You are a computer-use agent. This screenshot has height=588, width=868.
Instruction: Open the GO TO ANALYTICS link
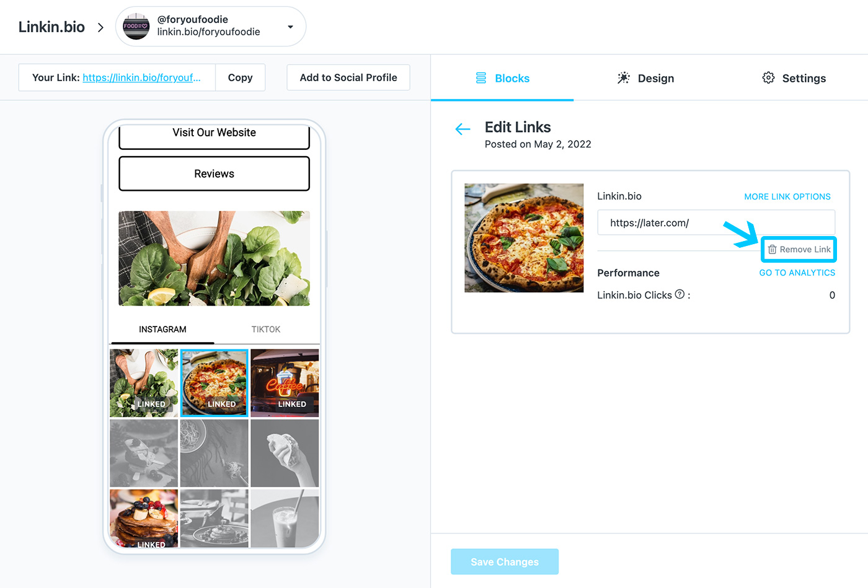click(797, 273)
